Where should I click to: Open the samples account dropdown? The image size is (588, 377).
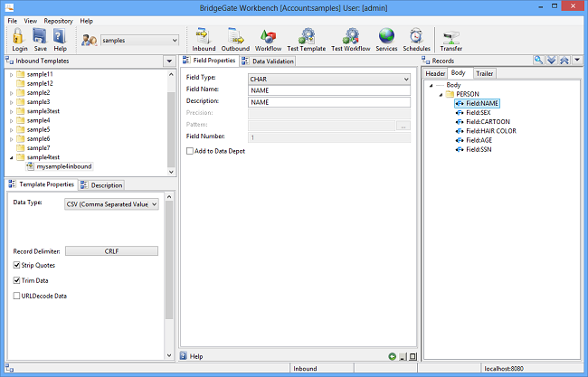[175, 41]
